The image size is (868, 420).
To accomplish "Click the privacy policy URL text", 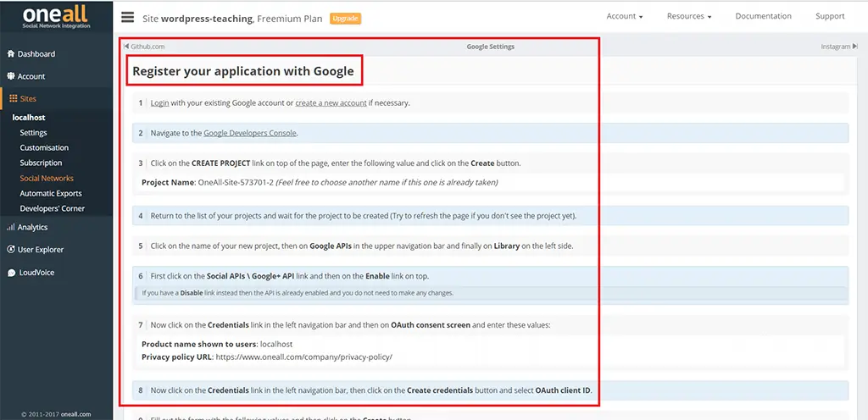I will pyautogui.click(x=304, y=357).
